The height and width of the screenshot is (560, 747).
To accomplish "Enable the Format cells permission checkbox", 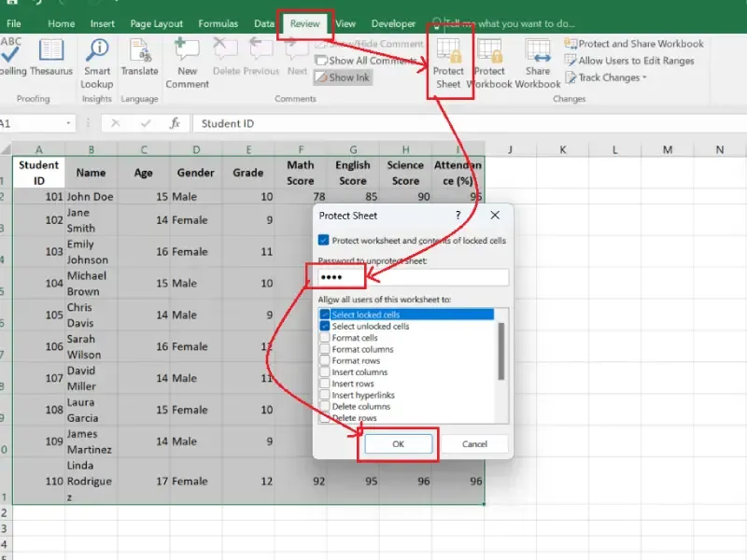I will pyautogui.click(x=325, y=338).
